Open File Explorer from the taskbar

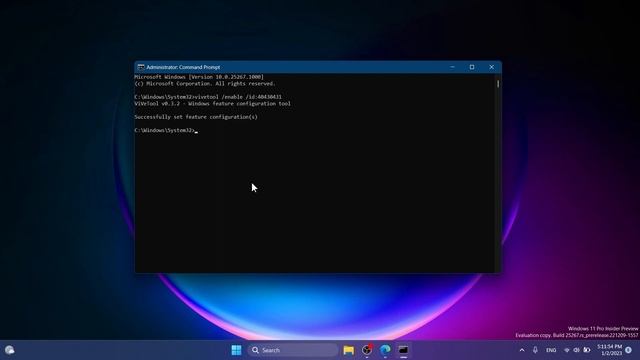pyautogui.click(x=349, y=350)
